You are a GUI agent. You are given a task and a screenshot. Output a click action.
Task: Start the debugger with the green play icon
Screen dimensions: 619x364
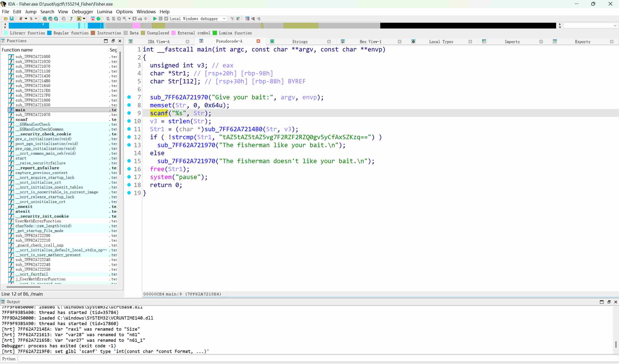[155, 19]
